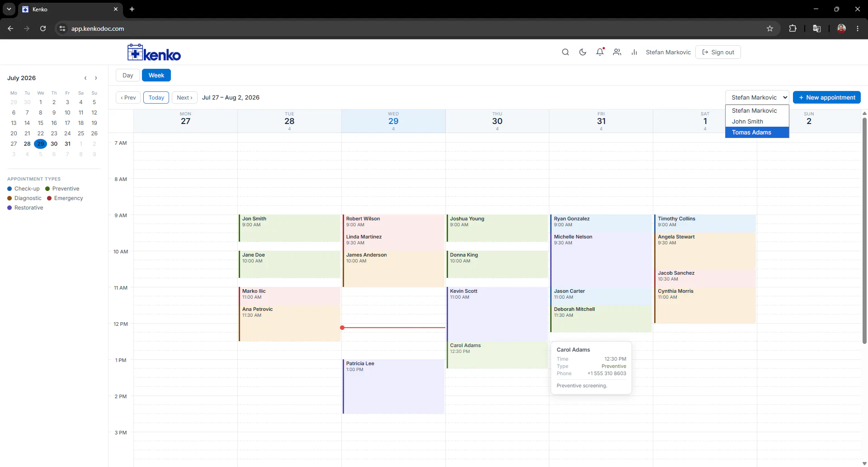Image resolution: width=868 pixels, height=467 pixels.
Task: Open Joshua Young 9:00 AM appointment
Action: click(x=497, y=228)
